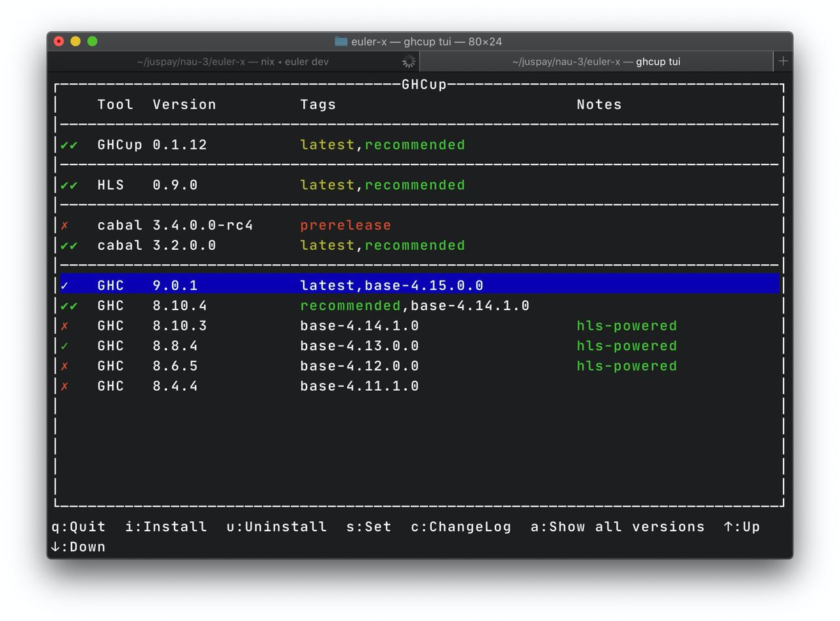Click the HLS tool name
This screenshot has height=621, width=840.
[111, 186]
